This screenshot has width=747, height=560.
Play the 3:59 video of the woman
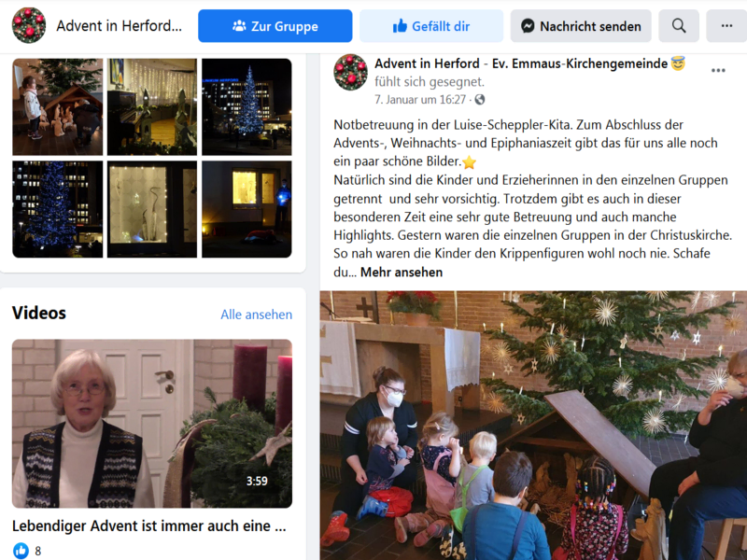[x=152, y=424]
